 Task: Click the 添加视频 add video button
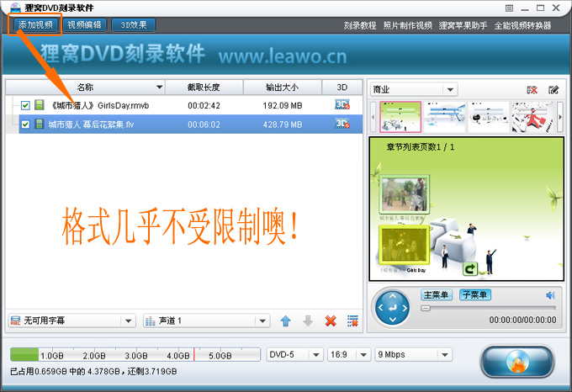click(x=35, y=24)
